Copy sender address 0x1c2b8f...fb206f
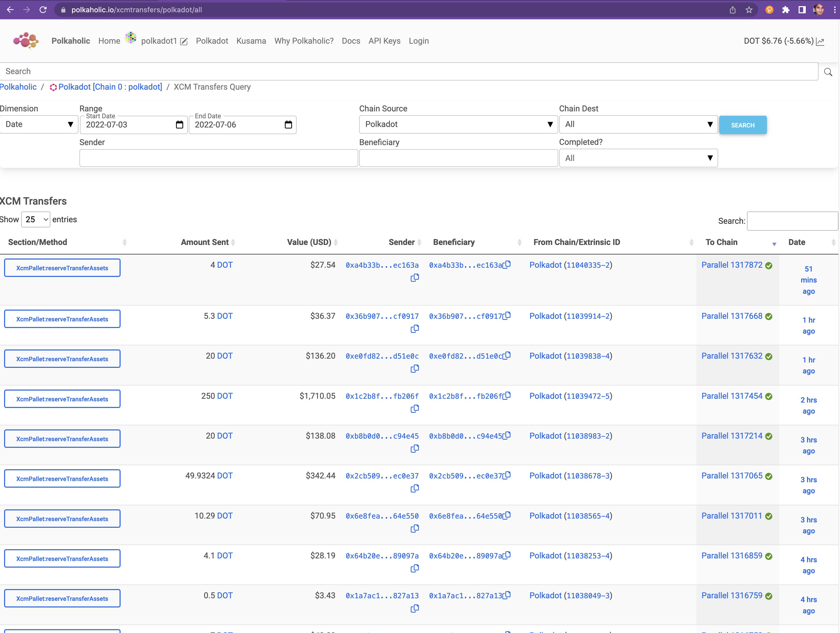The image size is (840, 633). point(415,409)
